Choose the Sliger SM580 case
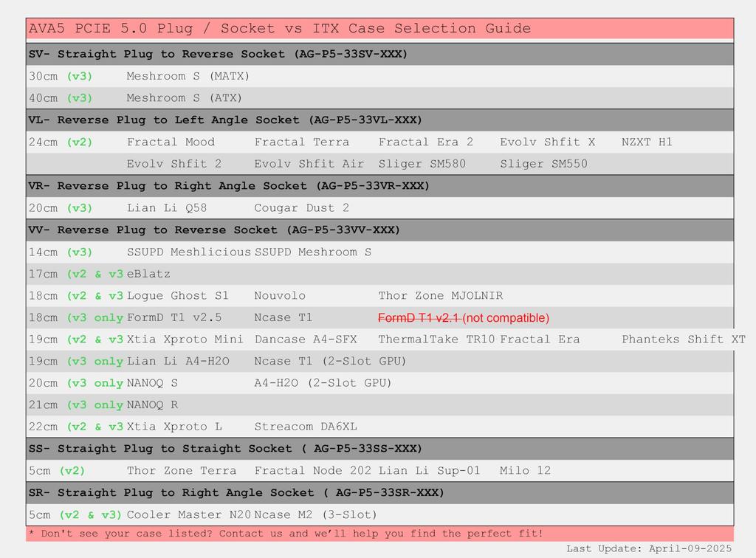756x558 pixels. (422, 164)
